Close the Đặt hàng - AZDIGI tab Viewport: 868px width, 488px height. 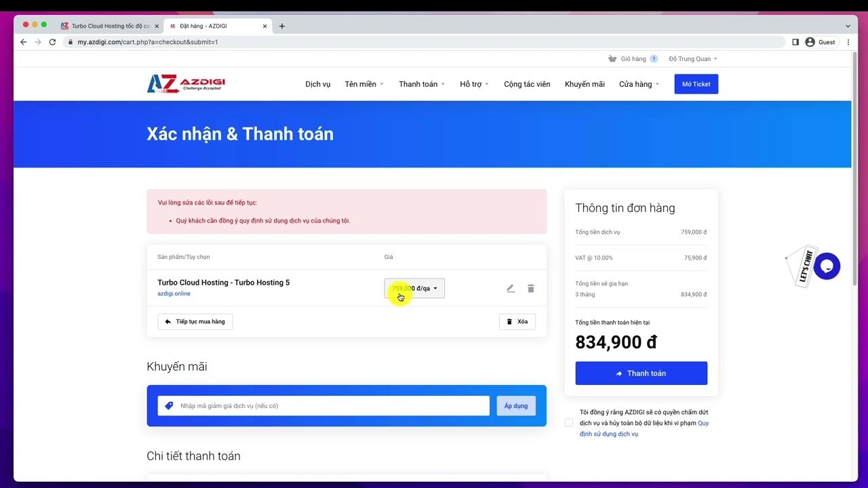pyautogui.click(x=265, y=26)
